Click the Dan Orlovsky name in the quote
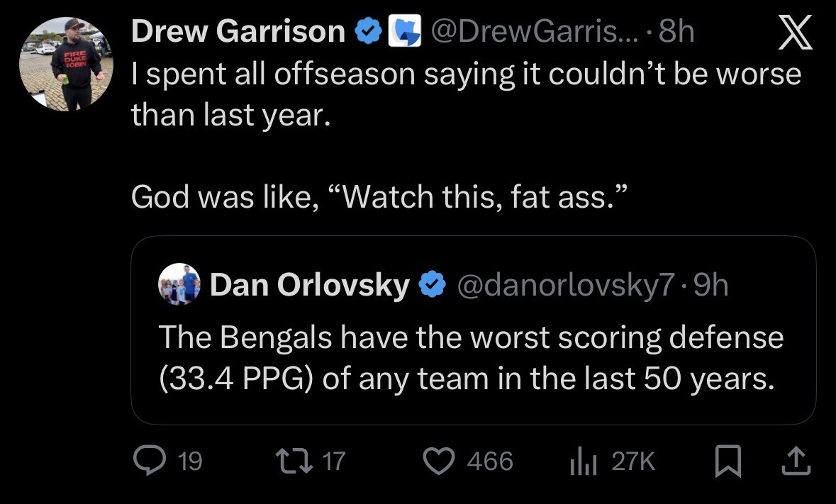The image size is (836, 504). [x=310, y=285]
